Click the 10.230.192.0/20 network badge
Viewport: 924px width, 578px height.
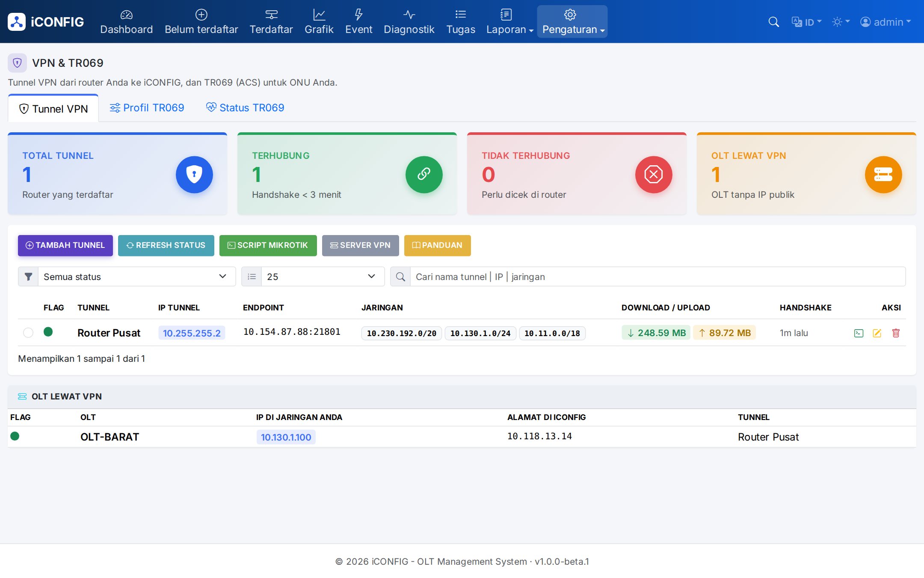coord(402,333)
